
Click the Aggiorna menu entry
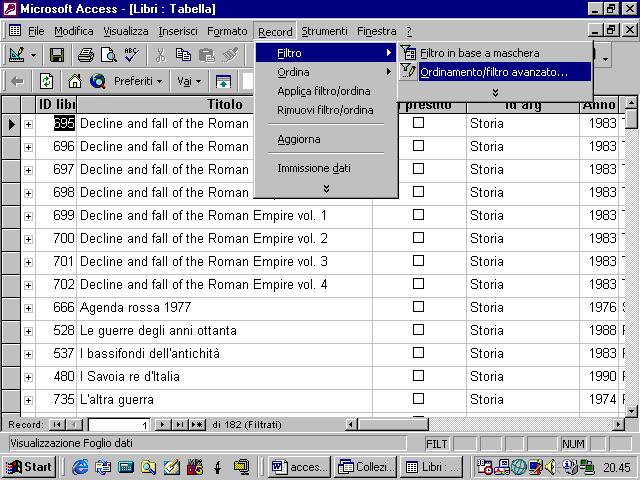coord(326,139)
